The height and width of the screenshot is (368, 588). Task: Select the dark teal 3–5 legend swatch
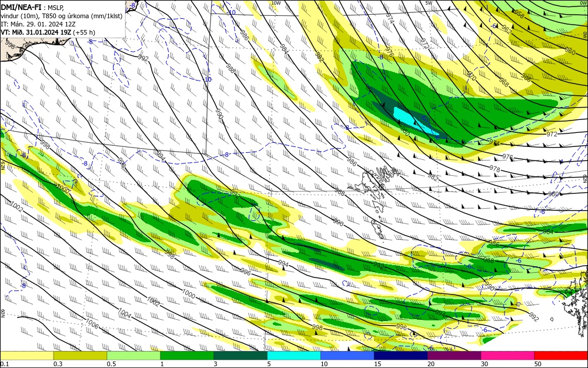tap(240, 356)
